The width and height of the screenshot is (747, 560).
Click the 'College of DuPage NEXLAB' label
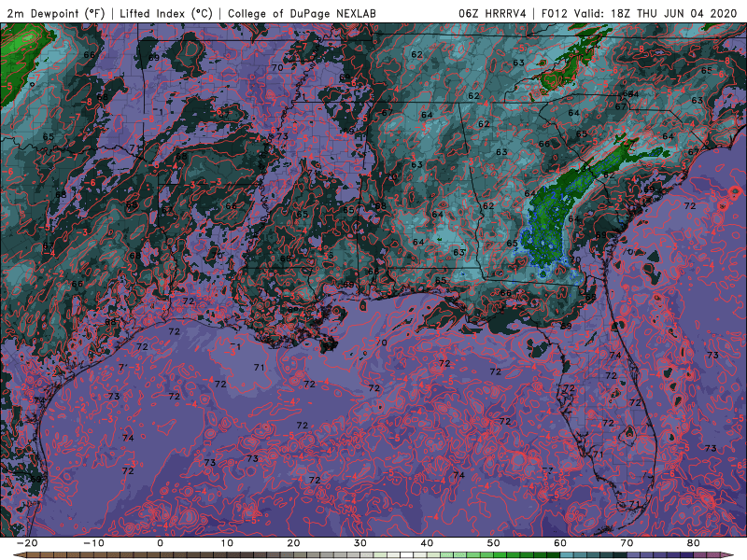coord(302,13)
